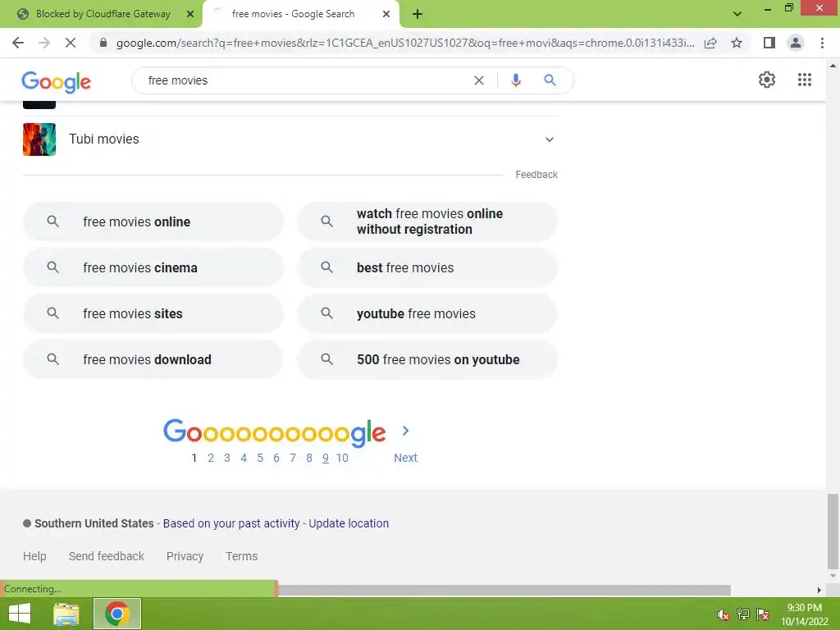840x630 pixels.
Task: Open Google quick settings gear
Action: pyautogui.click(x=767, y=80)
